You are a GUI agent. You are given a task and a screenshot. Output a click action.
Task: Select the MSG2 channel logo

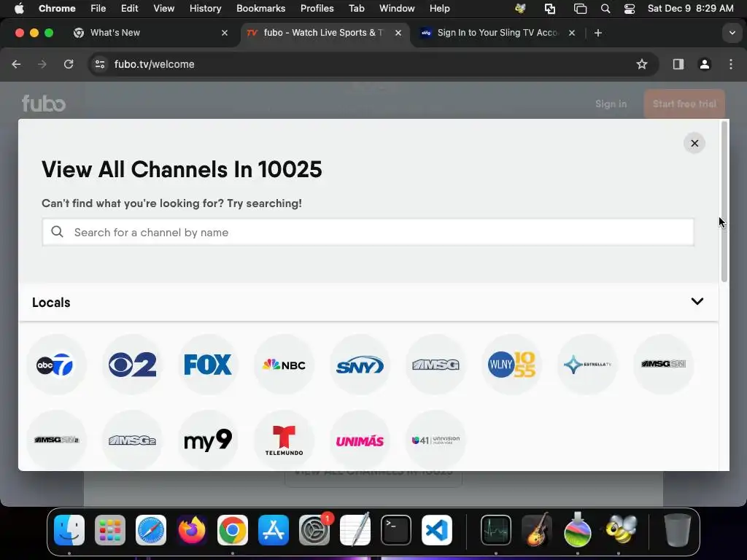133,440
